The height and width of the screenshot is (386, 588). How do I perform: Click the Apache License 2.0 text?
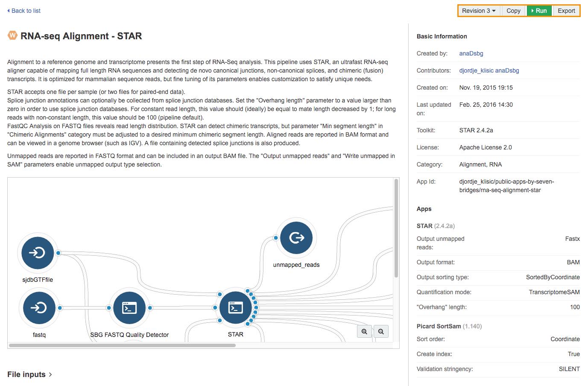[486, 147]
